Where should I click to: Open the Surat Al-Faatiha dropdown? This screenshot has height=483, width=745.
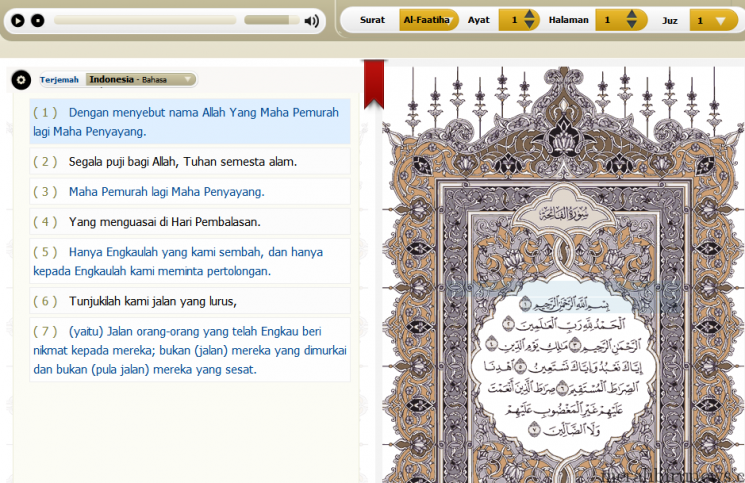point(428,20)
